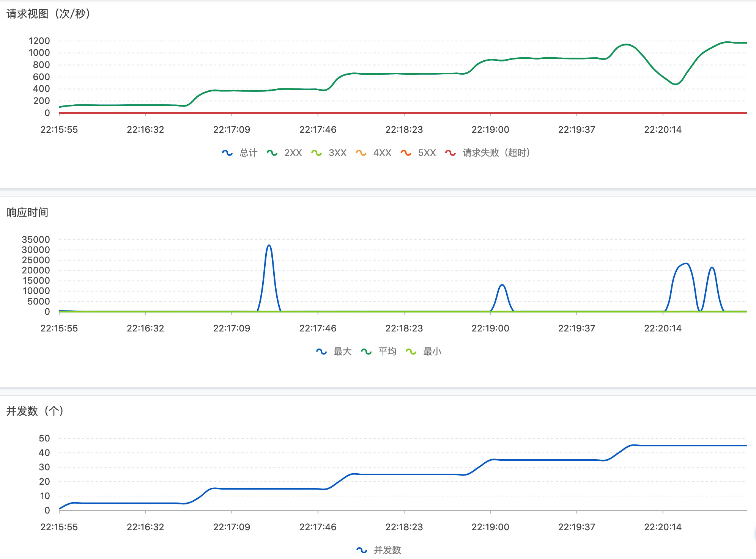Screen dimensions: 756x559
Task: Click the blue 总计 legend icon
Action: (227, 153)
